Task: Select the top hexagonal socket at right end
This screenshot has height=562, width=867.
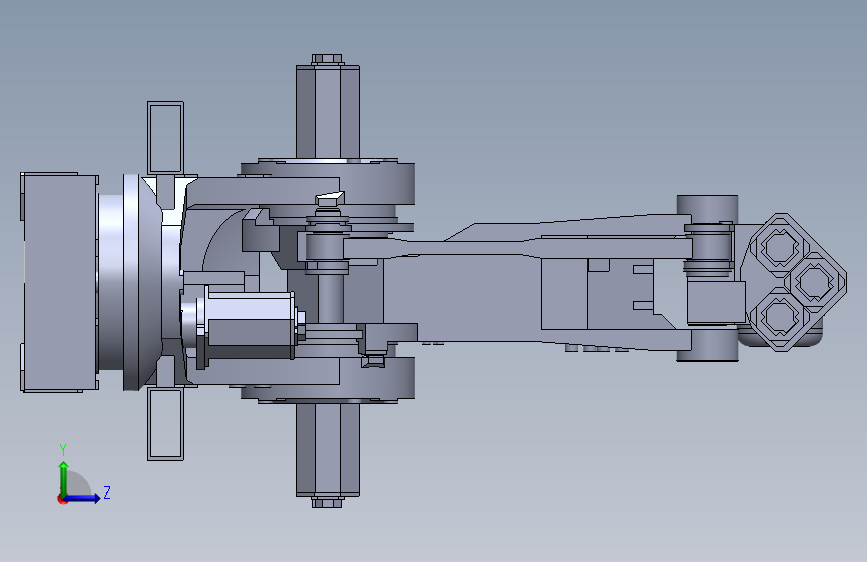Action: pos(779,247)
